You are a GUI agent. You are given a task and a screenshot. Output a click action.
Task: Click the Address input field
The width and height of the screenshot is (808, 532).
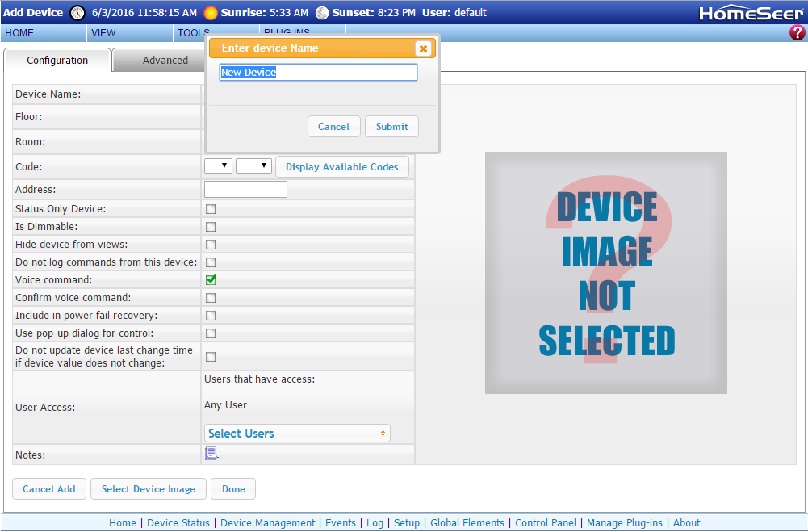[245, 189]
